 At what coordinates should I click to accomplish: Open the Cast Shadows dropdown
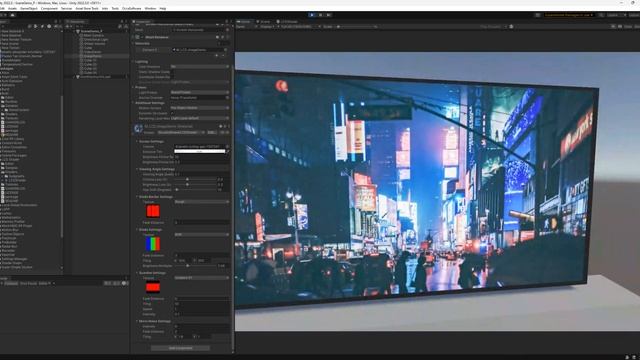pos(200,67)
